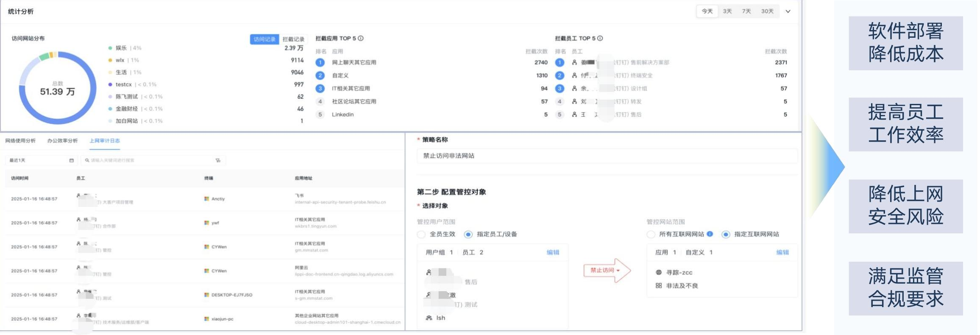This screenshot has width=980, height=335.
Task: Select the 指定互联网网站 radio button
Action: pyautogui.click(x=726, y=234)
